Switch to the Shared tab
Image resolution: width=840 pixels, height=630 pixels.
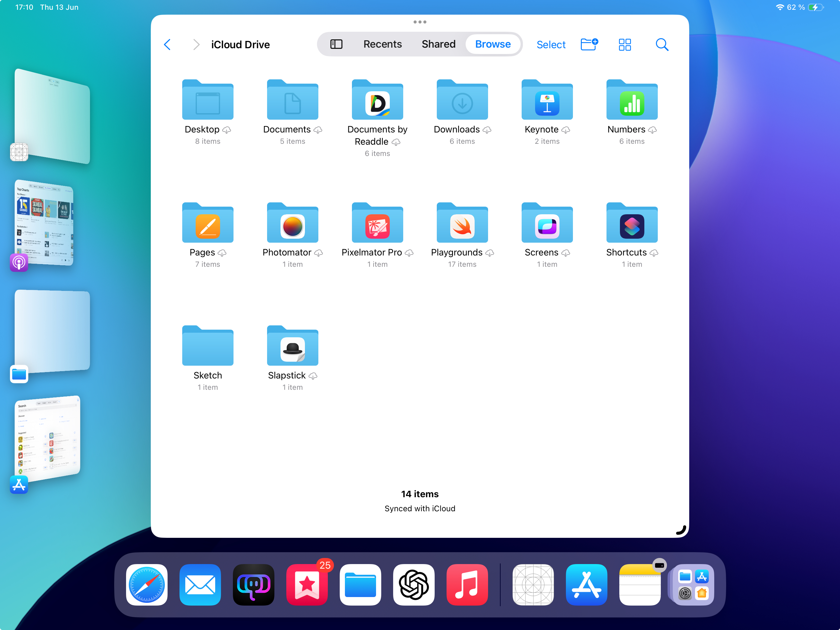438,45
